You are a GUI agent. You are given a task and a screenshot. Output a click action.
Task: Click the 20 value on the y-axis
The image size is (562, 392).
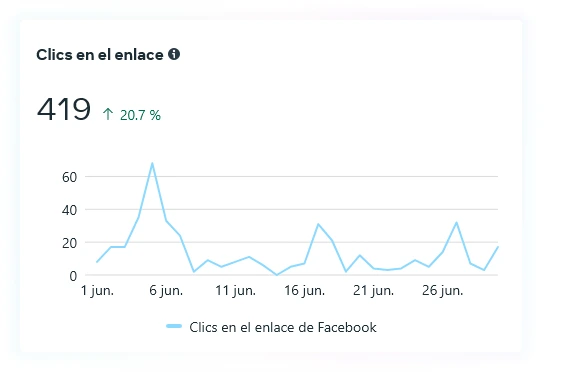(70, 243)
